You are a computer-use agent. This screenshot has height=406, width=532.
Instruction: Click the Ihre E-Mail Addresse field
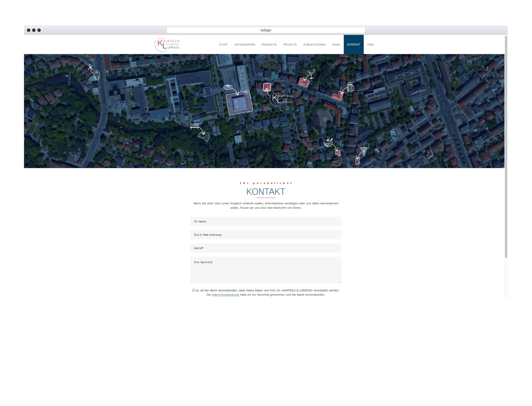(x=266, y=235)
